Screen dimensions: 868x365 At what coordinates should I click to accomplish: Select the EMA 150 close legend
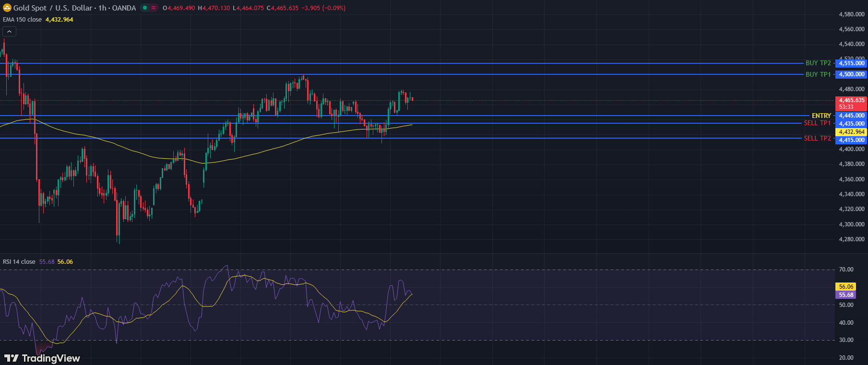coord(22,20)
